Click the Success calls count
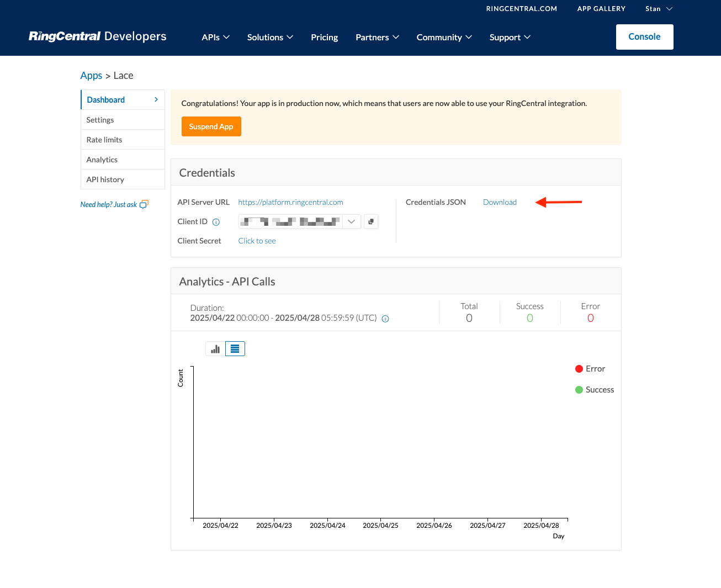This screenshot has width=721, height=588. pos(530,318)
